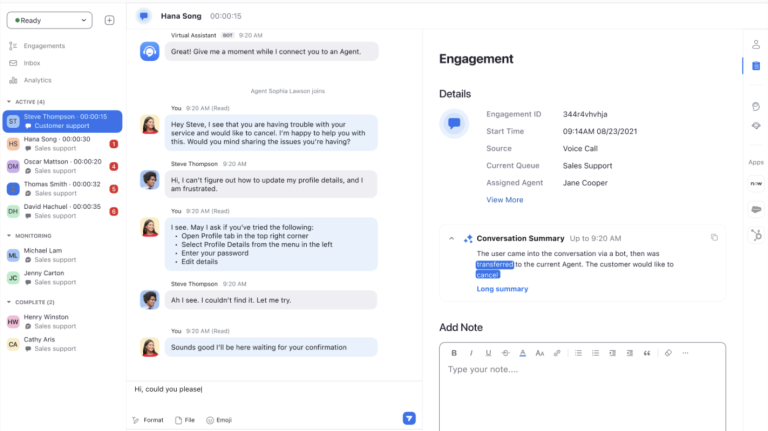This screenshot has width=768, height=431.
Task: Click View More under engagement details
Action: coord(504,200)
